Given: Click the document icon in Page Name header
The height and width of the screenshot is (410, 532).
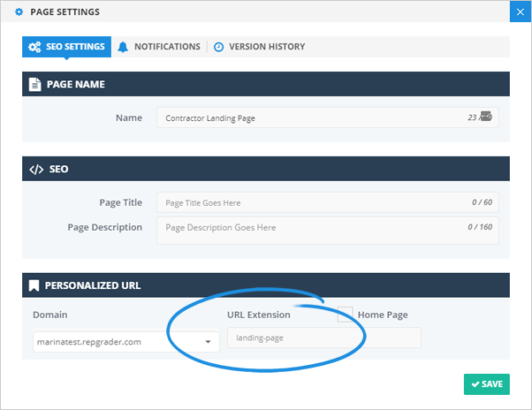Looking at the screenshot, I should tap(34, 85).
